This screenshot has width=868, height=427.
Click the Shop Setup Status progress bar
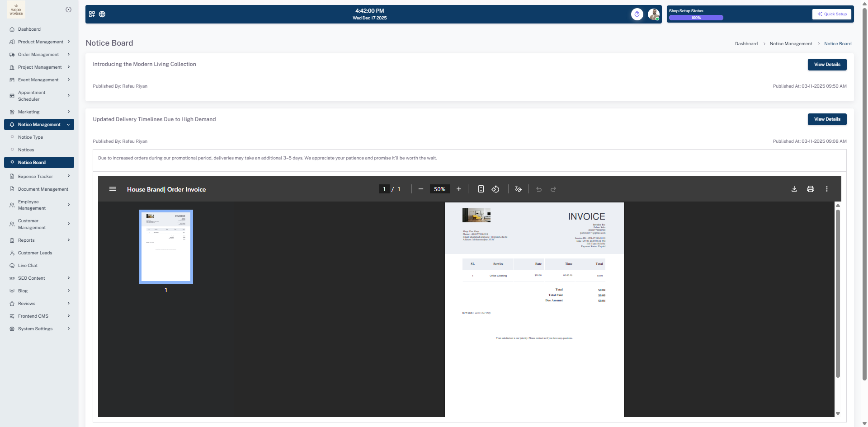point(696,18)
